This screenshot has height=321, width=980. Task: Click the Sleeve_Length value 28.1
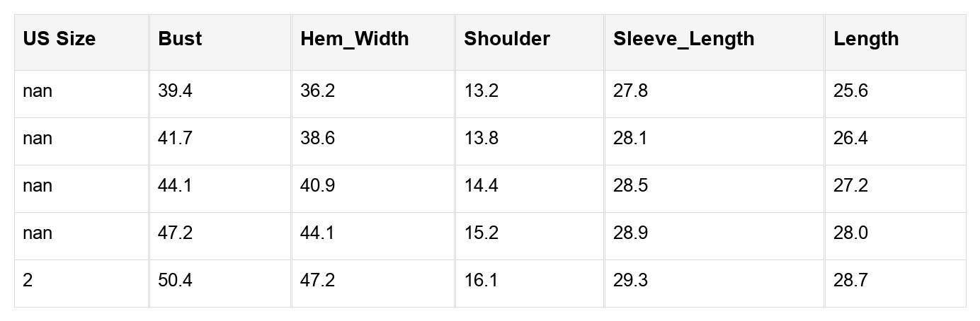click(630, 139)
